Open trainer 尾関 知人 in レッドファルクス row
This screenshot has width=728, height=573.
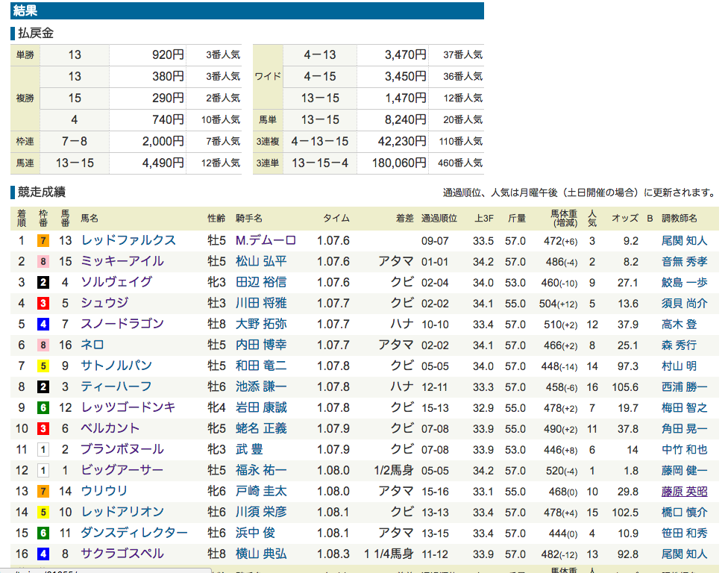(684, 241)
